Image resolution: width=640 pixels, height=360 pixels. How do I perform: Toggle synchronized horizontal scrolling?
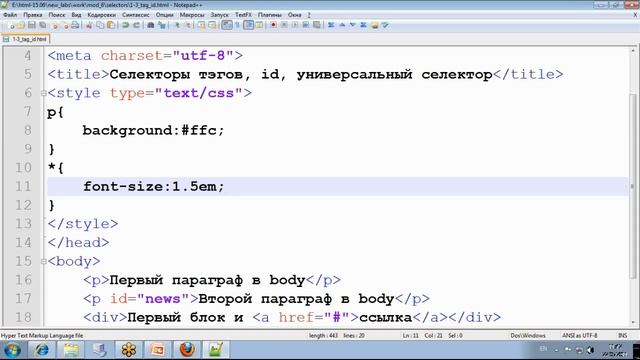coord(212,25)
